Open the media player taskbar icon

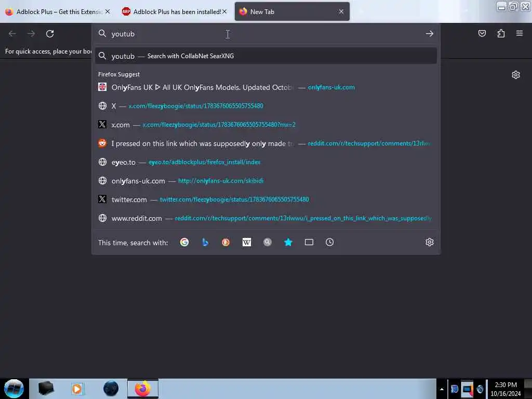click(x=77, y=389)
